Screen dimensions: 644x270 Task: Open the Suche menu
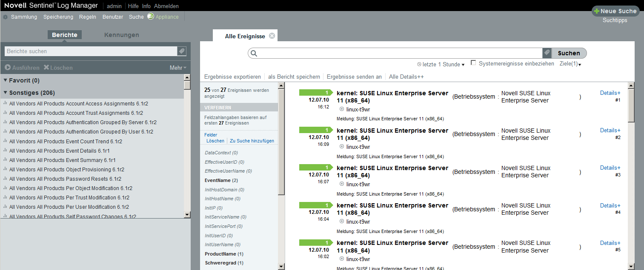pos(136,17)
